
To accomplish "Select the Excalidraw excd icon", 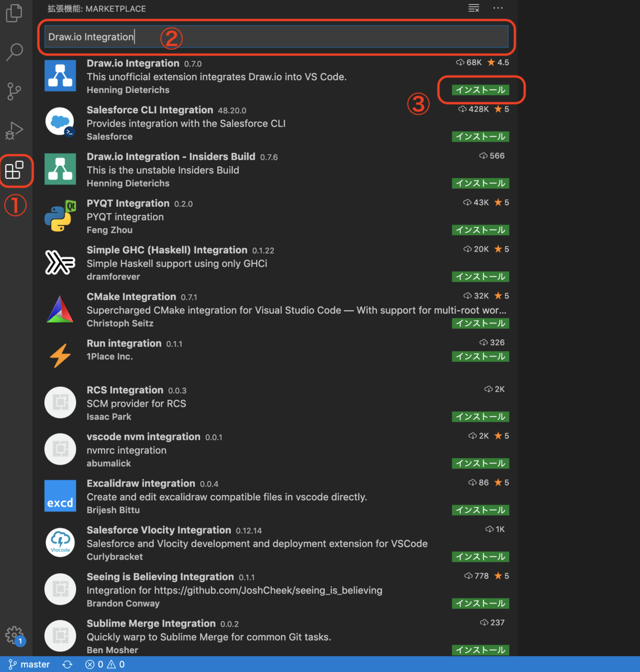I will click(x=60, y=496).
